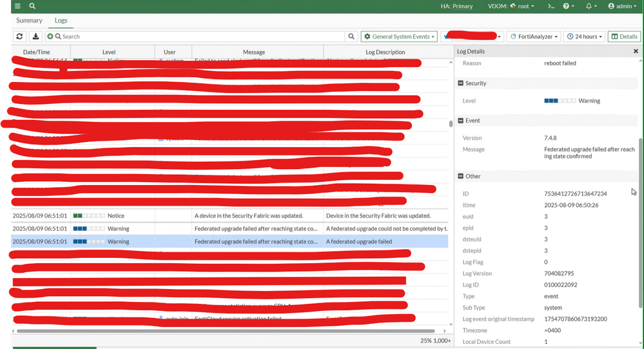
Task: Click the Reason value 'reboot failed'
Action: coord(560,63)
